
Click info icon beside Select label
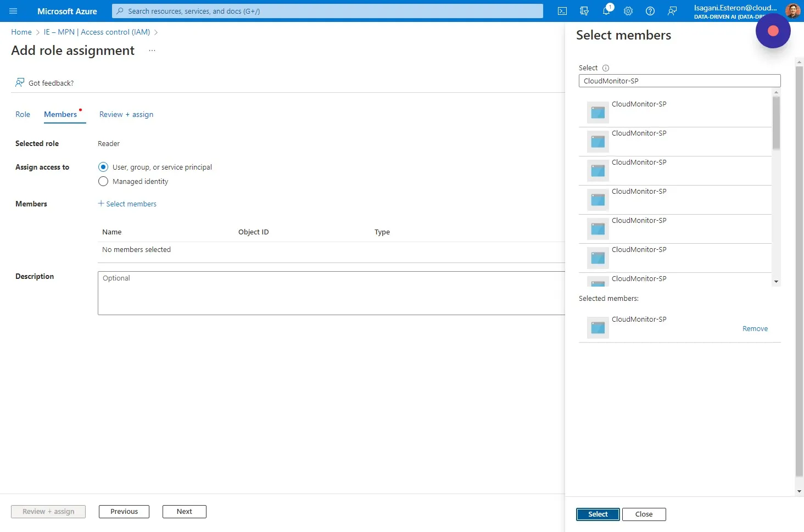point(606,68)
